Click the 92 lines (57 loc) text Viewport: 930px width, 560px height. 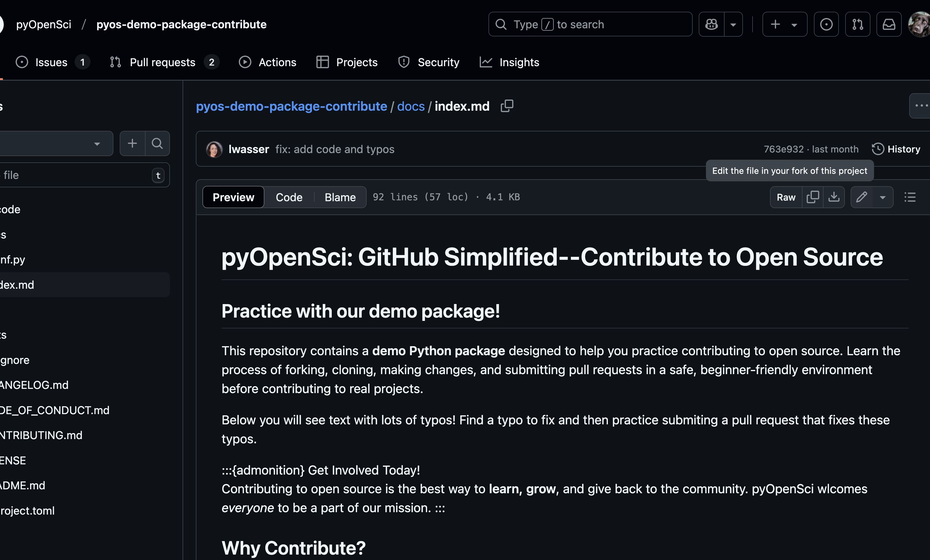pyautogui.click(x=421, y=197)
